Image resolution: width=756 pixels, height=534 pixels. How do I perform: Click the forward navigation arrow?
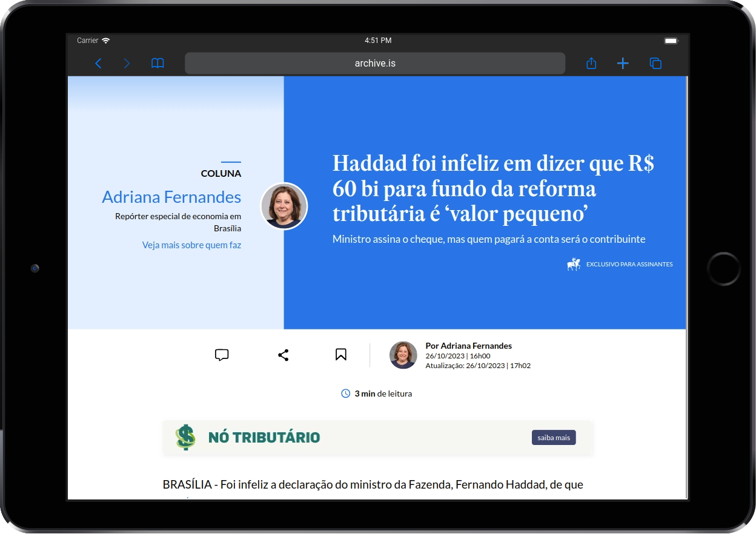pos(127,63)
